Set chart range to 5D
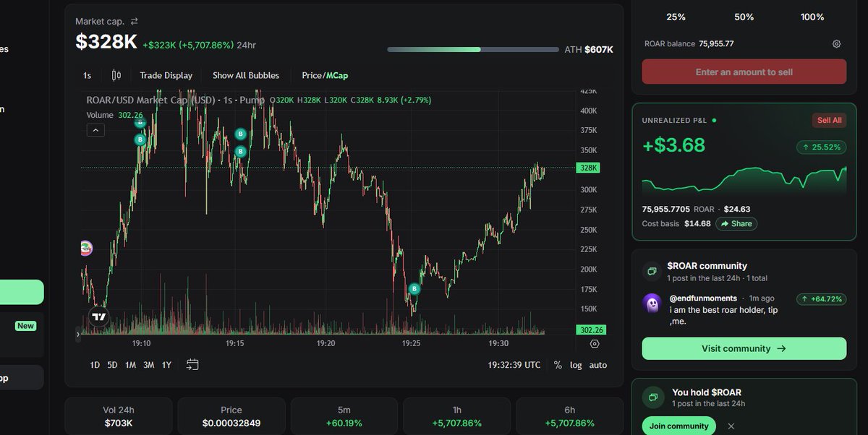 coord(112,365)
